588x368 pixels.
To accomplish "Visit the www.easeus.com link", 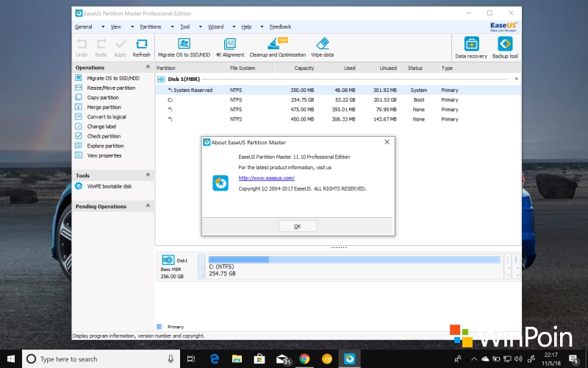I will [266, 178].
